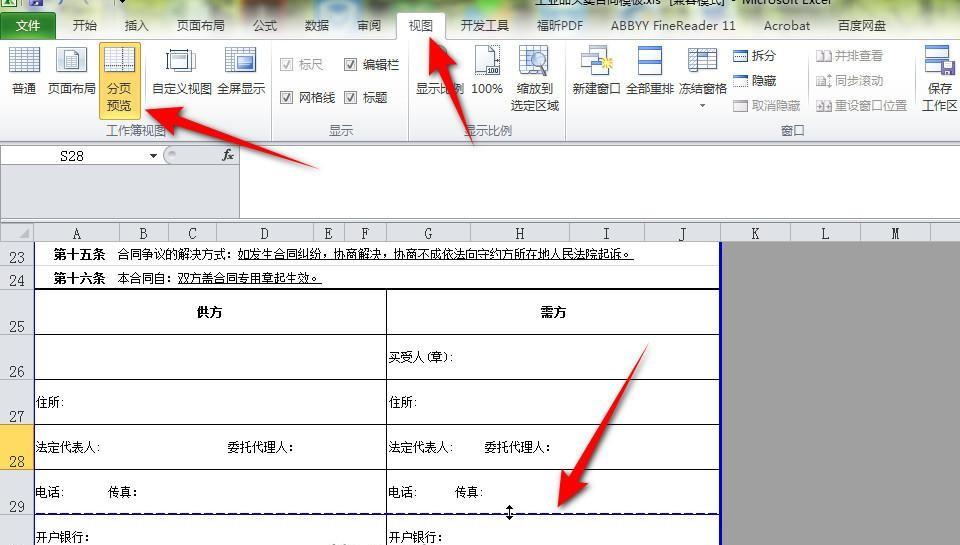Switch to Home (开始) tab

pyautogui.click(x=84, y=26)
